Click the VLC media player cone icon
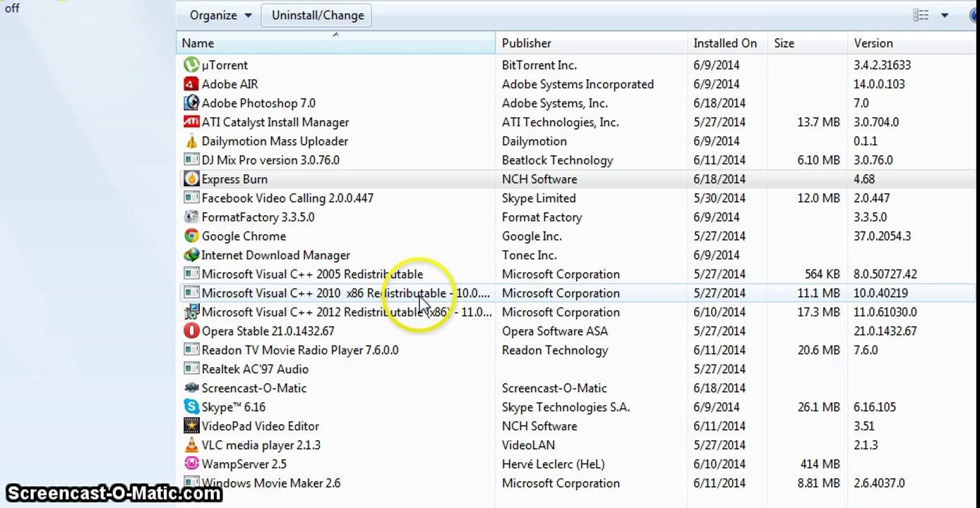Screen dimensions: 980x508 click(x=191, y=445)
